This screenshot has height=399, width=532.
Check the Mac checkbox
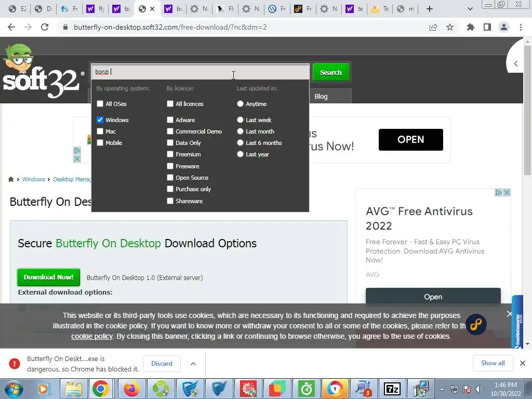tap(100, 131)
